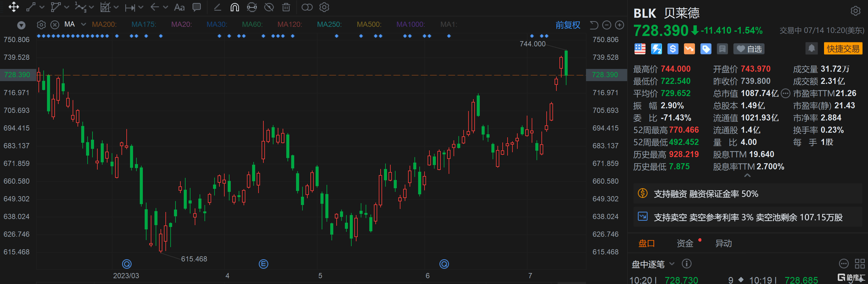Viewport: 868px width, 284px height.
Task: Set a price alert with bell icon
Action: point(812,49)
